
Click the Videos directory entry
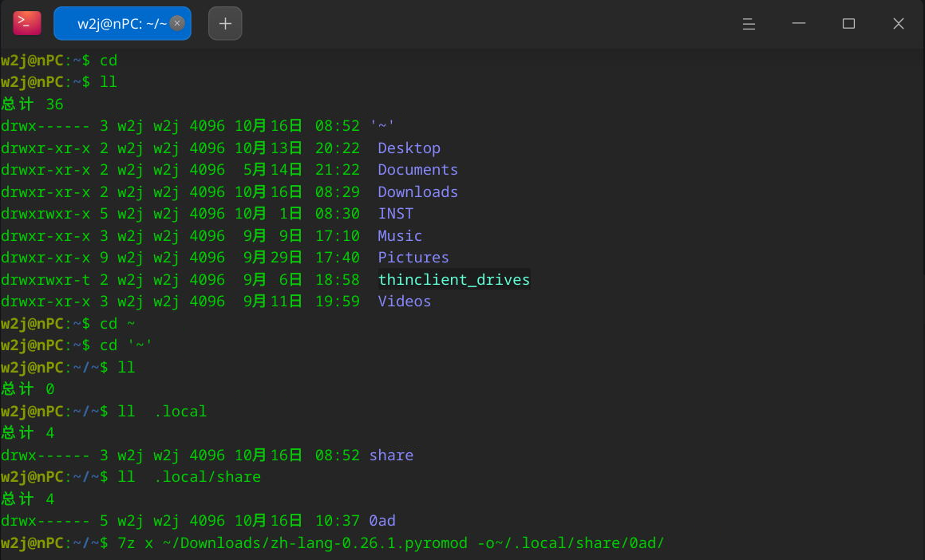click(404, 302)
